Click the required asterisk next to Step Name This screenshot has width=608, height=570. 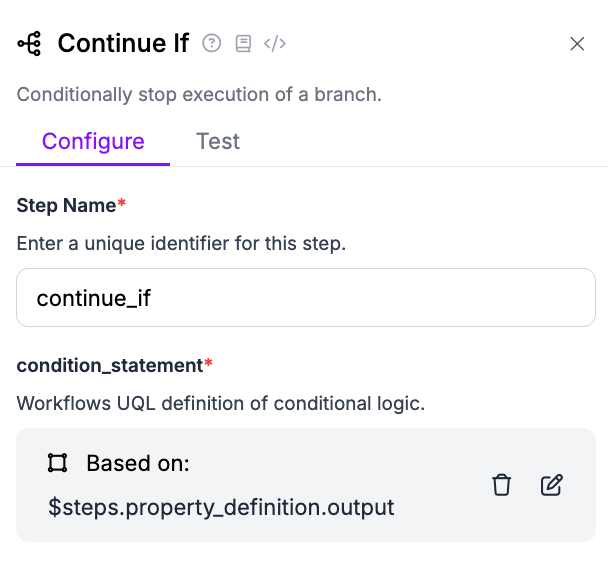point(122,204)
